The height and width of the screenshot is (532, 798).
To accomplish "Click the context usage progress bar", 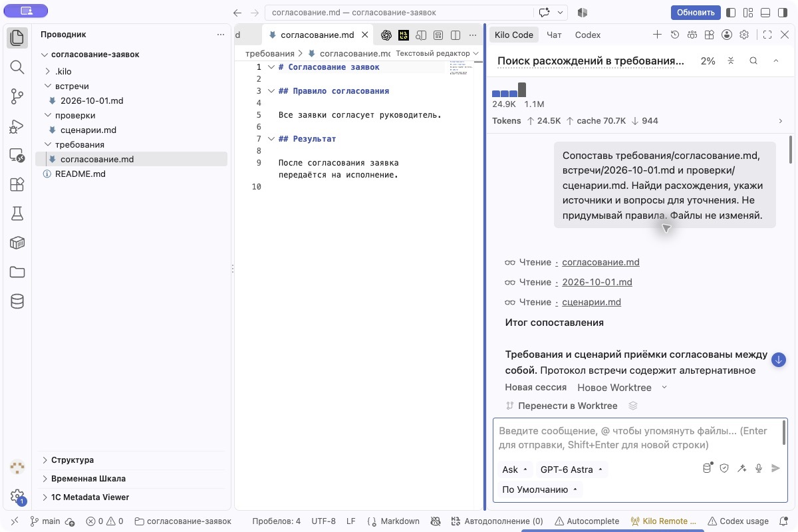I will 509,90.
